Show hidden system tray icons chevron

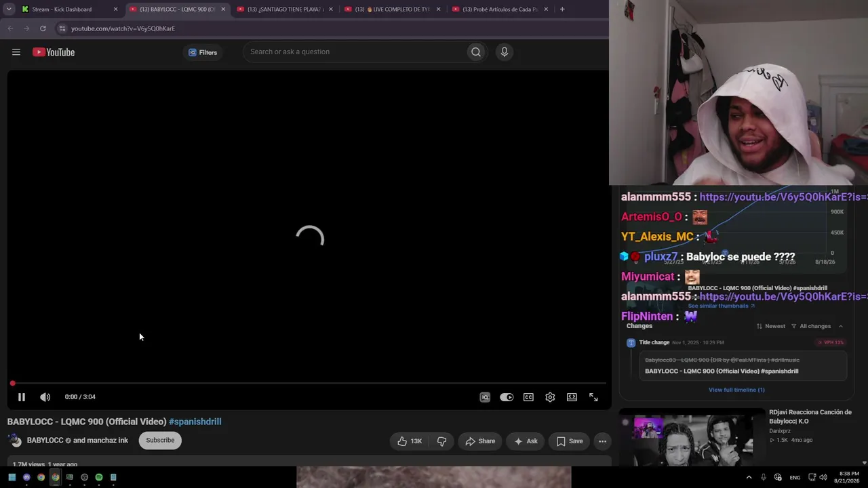(749, 477)
